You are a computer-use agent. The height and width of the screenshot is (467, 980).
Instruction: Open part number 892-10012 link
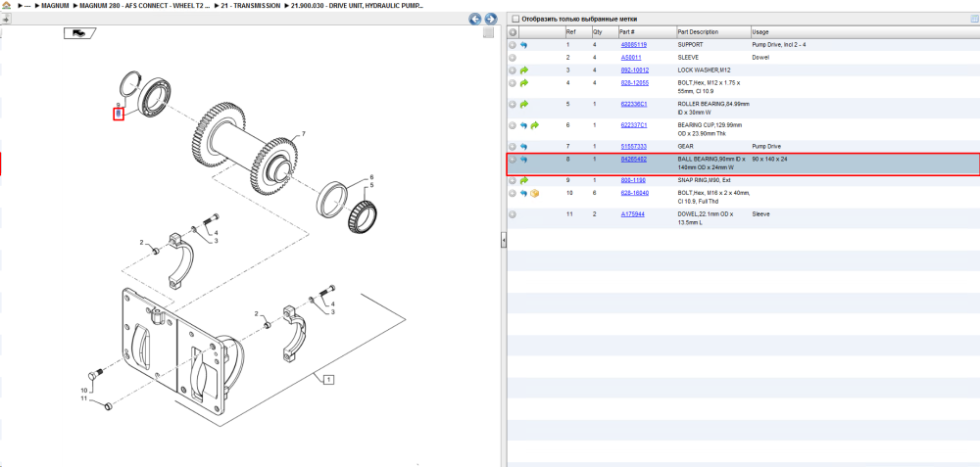634,70
